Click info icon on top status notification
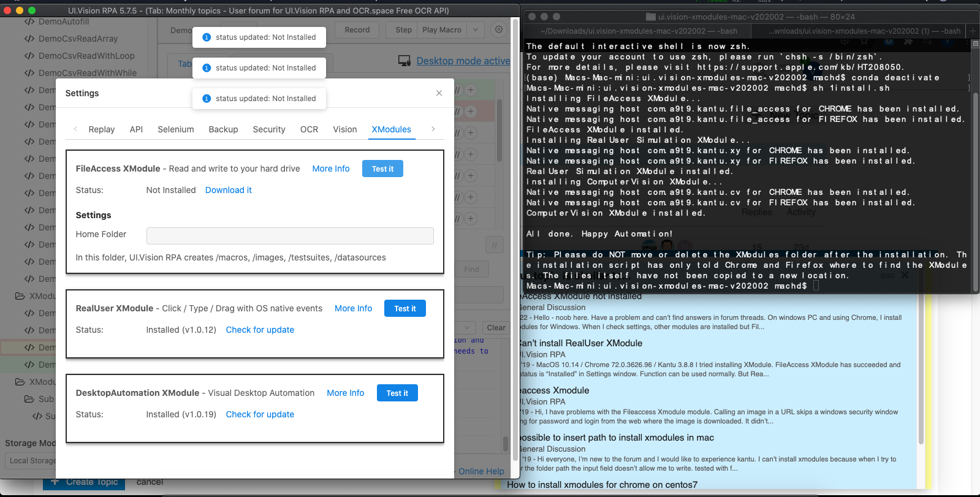The width and height of the screenshot is (980, 497). click(207, 37)
